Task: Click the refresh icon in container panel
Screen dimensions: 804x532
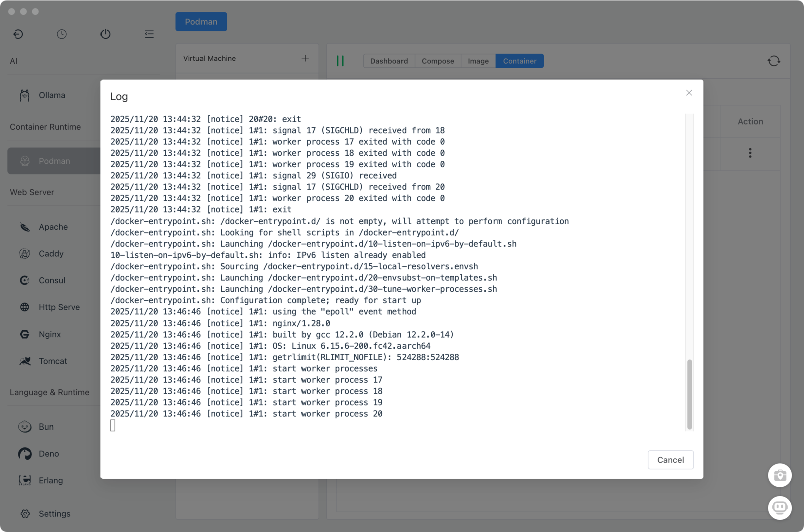Action: click(x=774, y=61)
